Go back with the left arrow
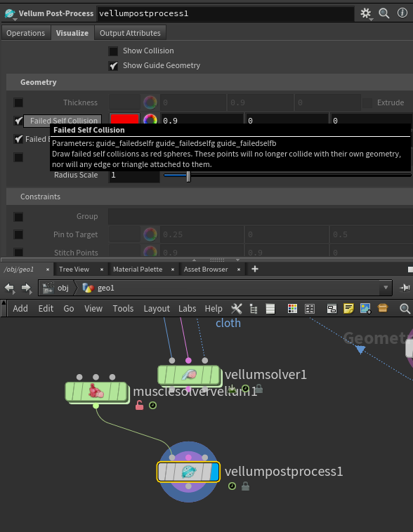The width and height of the screenshot is (413, 532). click(10, 288)
